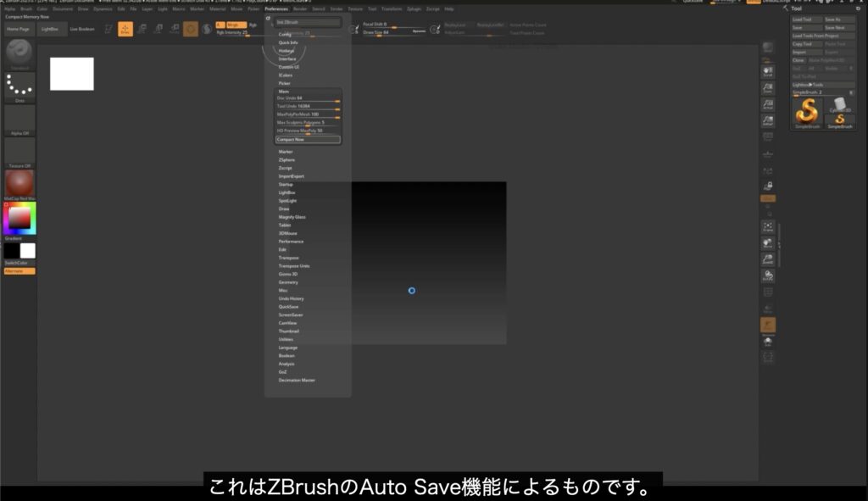Click Save As in Tool panel
Viewport: 868px width, 501px height.
(x=839, y=19)
